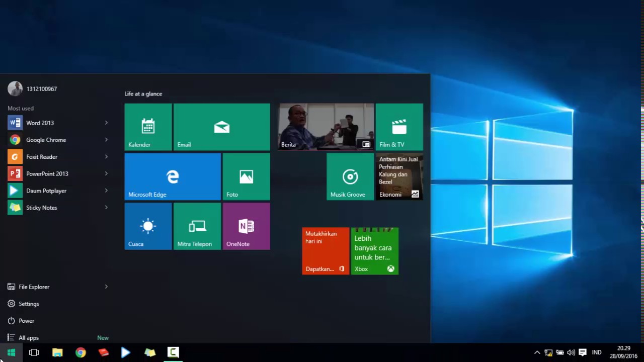The height and width of the screenshot is (362, 644).
Task: Open battery status tray icon
Action: (x=559, y=352)
